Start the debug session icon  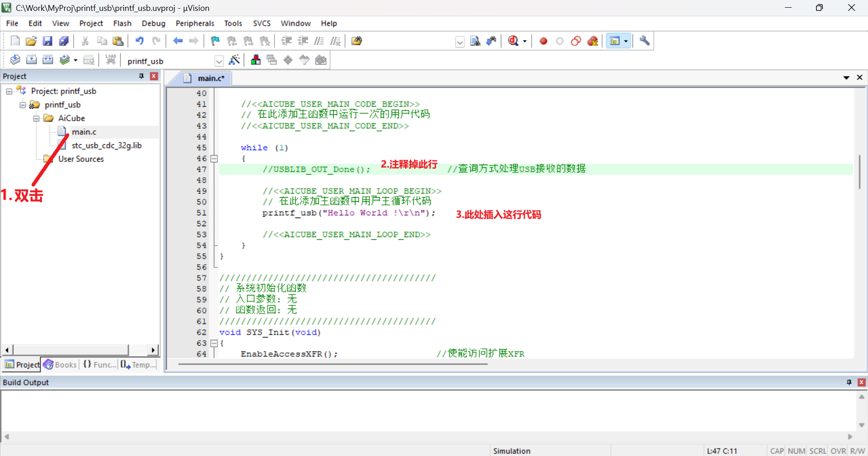tap(513, 41)
